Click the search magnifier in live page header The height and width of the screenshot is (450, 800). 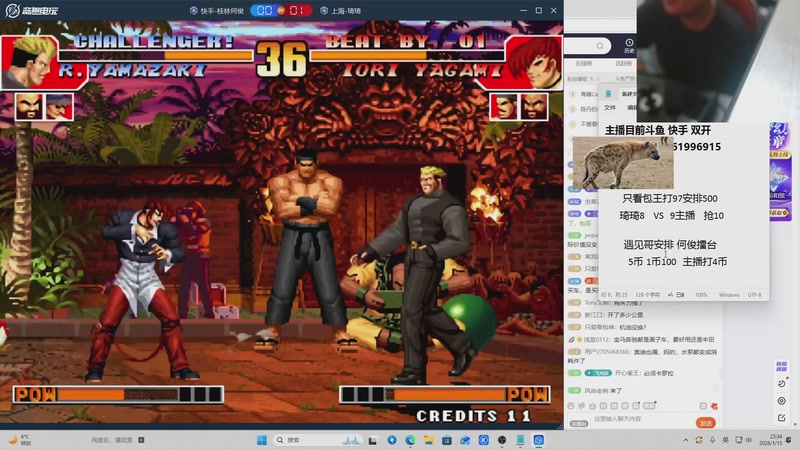(x=600, y=46)
